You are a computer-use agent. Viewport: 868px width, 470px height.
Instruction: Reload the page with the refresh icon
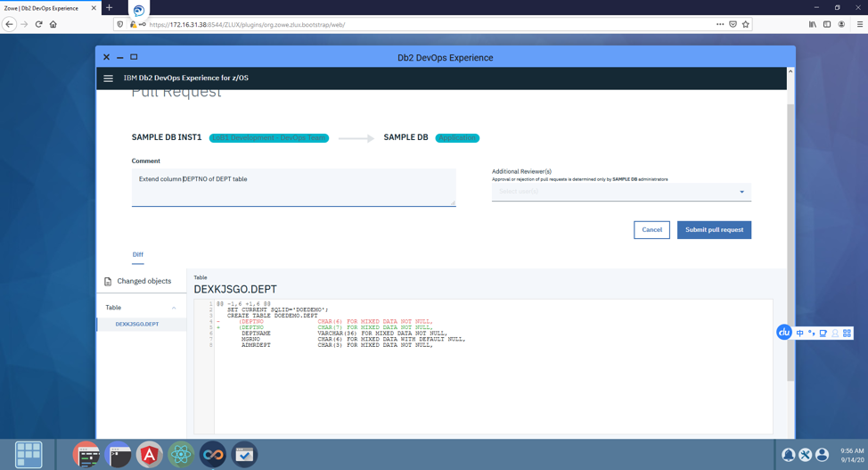[x=38, y=24]
